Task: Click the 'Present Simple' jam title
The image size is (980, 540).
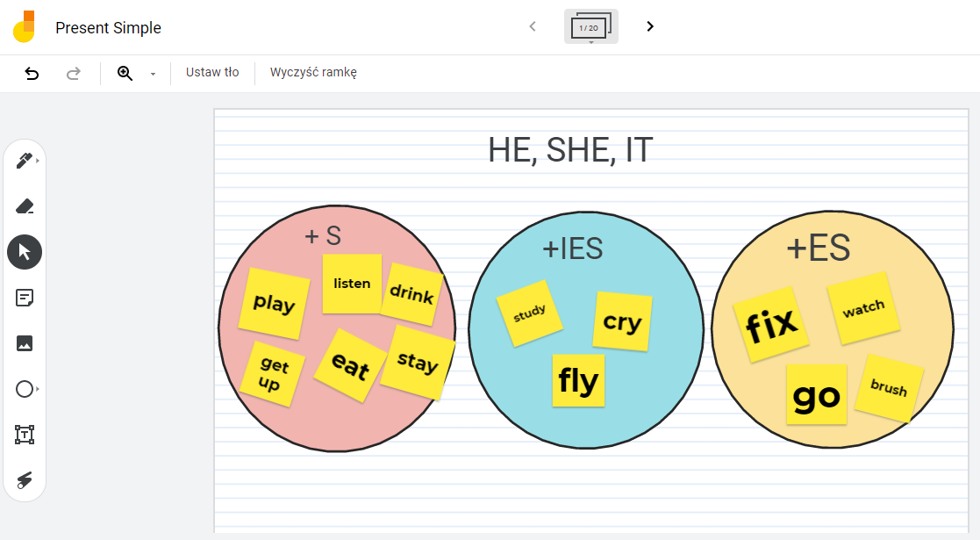Action: pyautogui.click(x=108, y=27)
